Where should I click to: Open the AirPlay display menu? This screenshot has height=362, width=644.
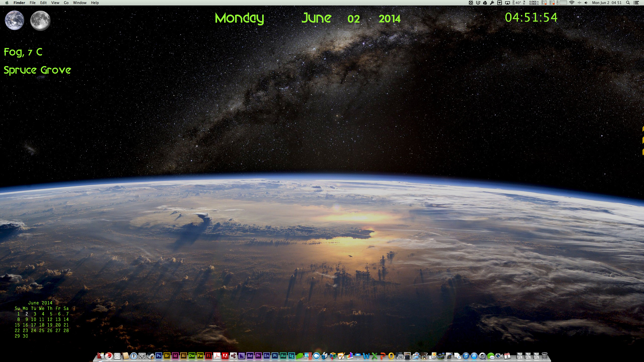tap(508, 3)
